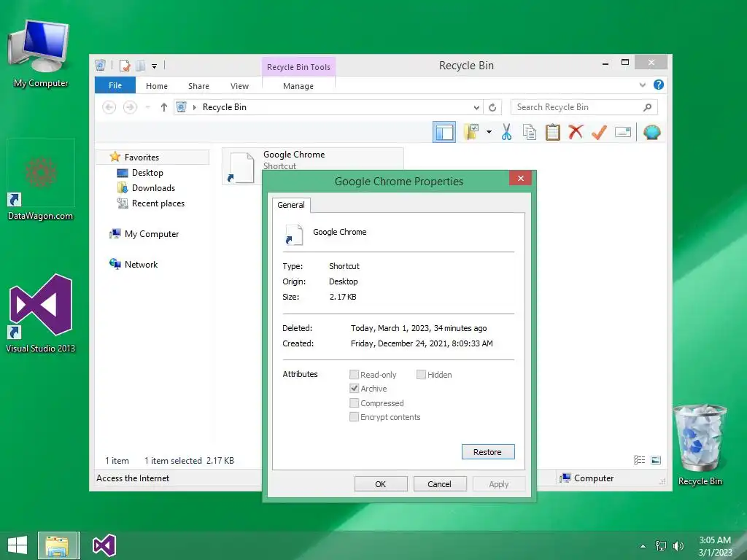The height and width of the screenshot is (560, 747).
Task: Open the My Computer desktop icon
Action: [x=41, y=54]
